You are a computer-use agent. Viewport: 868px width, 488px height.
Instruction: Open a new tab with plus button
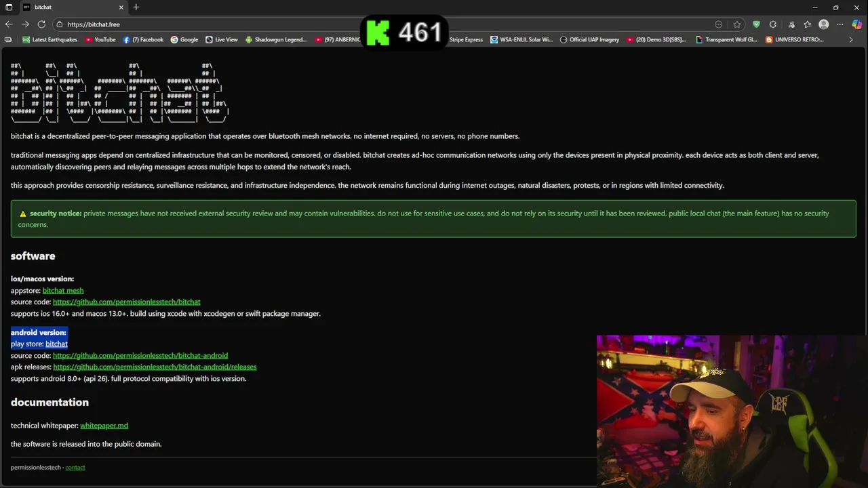(136, 7)
